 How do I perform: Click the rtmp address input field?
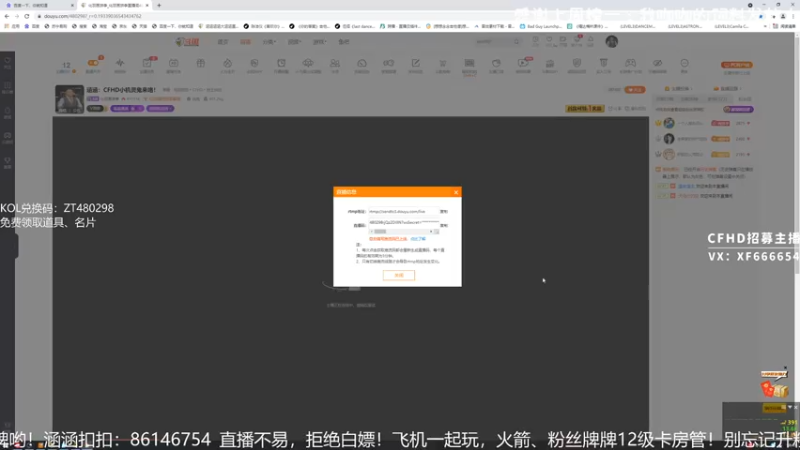point(404,211)
